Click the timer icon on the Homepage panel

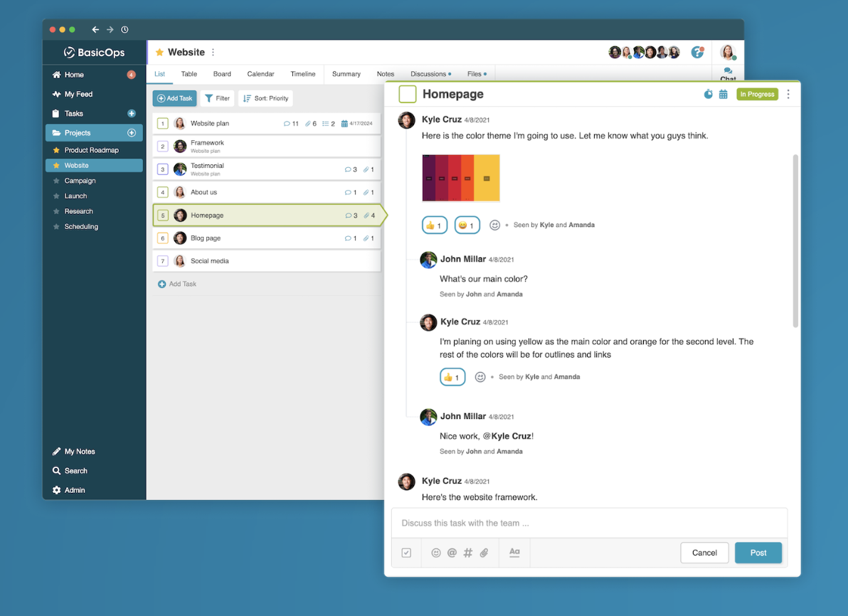click(x=708, y=93)
